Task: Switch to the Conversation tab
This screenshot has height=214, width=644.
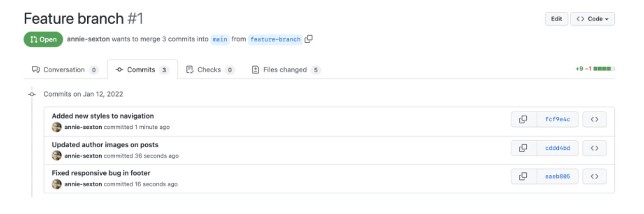Action: [65, 70]
